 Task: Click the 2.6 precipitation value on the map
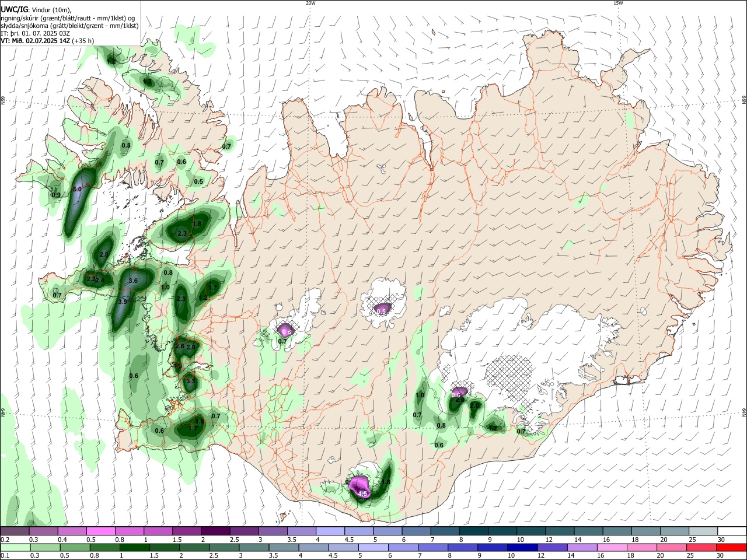pos(180,346)
